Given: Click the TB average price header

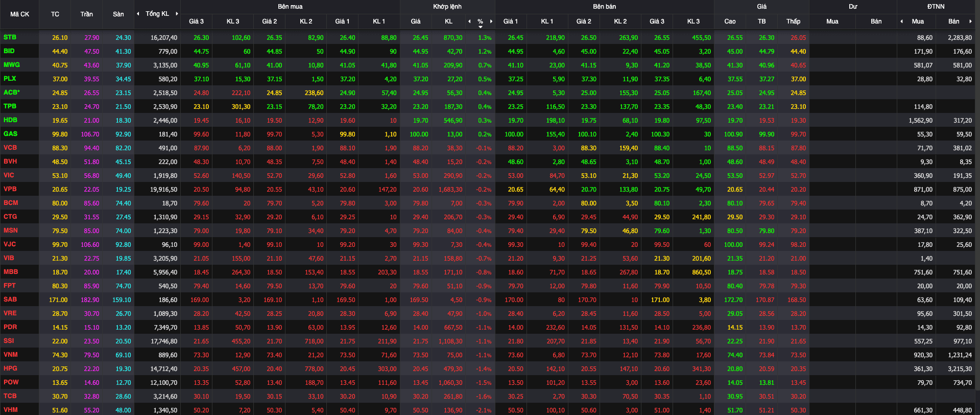Looking at the screenshot, I should click(x=761, y=21).
